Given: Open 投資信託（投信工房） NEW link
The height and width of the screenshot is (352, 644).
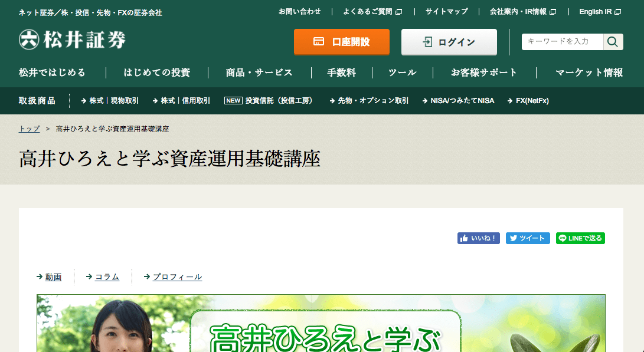Looking at the screenshot, I should [270, 101].
